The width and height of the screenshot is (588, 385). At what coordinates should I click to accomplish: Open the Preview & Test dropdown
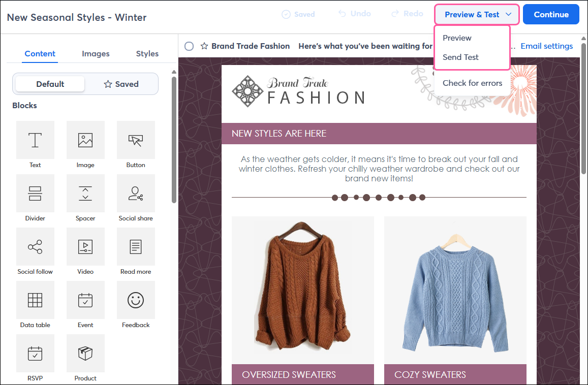click(x=476, y=14)
